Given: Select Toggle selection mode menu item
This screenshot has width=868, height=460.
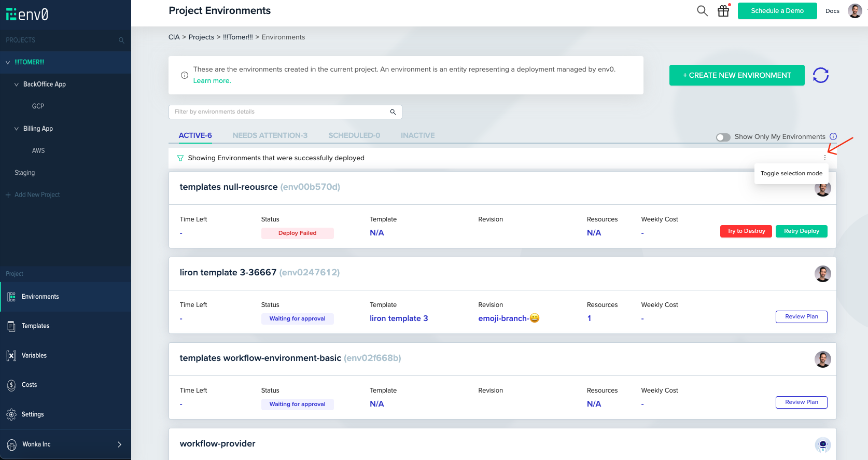Looking at the screenshot, I should point(791,173).
